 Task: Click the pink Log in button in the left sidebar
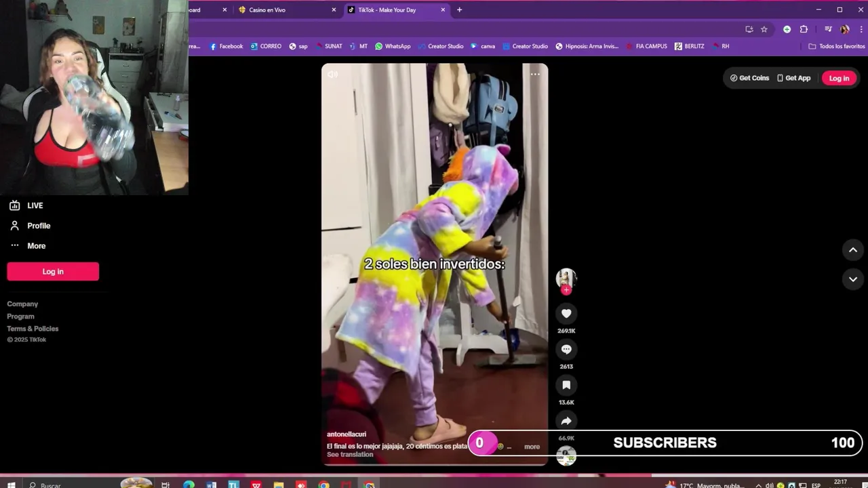pos(53,272)
